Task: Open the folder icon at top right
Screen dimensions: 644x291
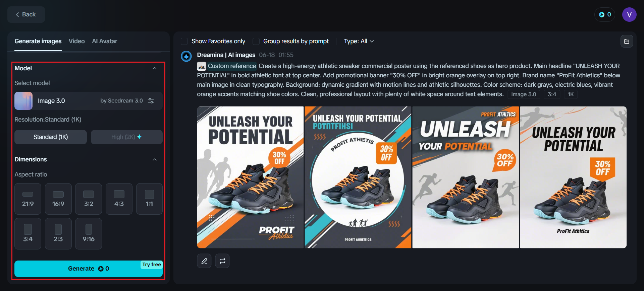Action: 627,42
